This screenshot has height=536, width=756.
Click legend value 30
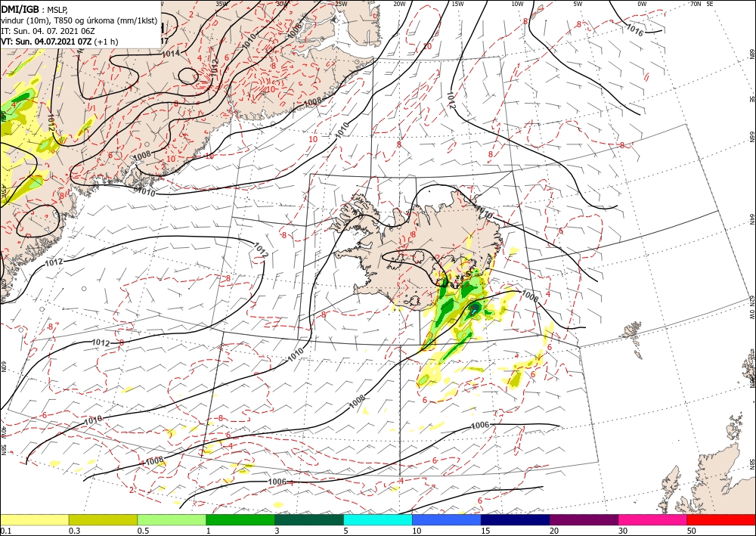coord(623,531)
